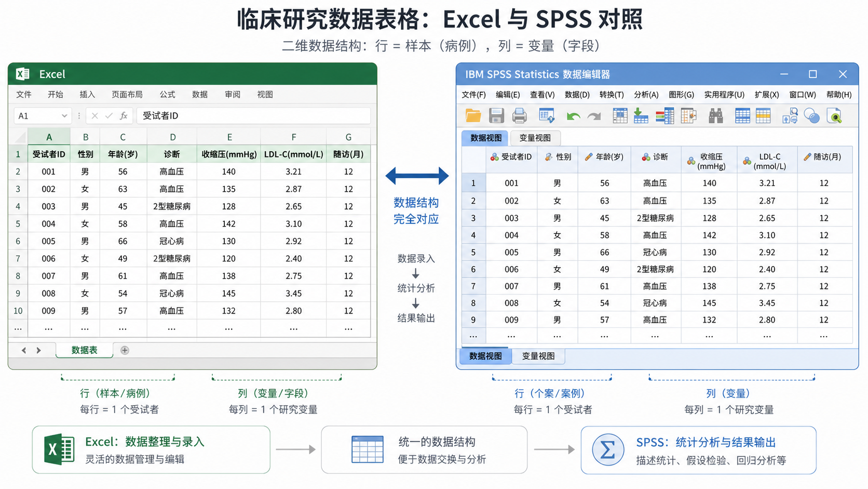Click the green undo arrow in SPSS
Viewport: 868px width, 489px height.
click(x=574, y=116)
